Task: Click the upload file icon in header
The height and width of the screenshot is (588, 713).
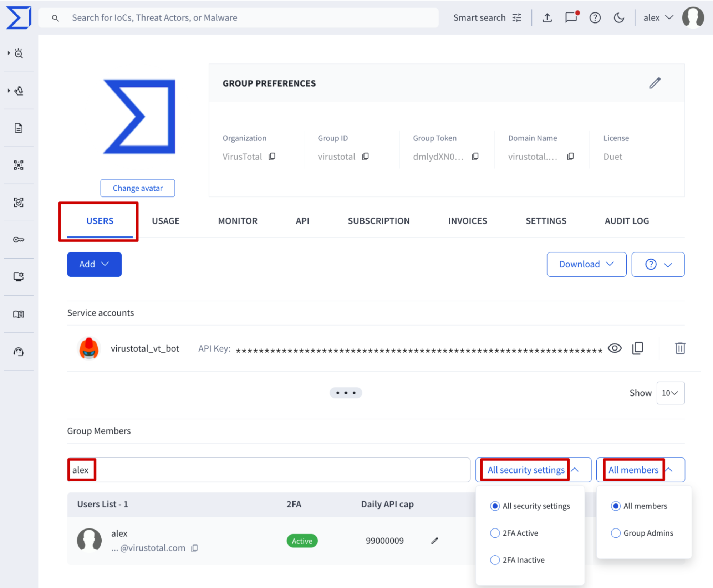Action: pos(547,17)
